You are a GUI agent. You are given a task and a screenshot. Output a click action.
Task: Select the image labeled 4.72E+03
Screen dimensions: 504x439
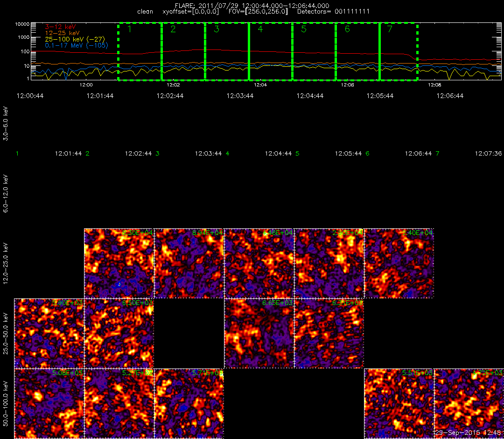469,404
